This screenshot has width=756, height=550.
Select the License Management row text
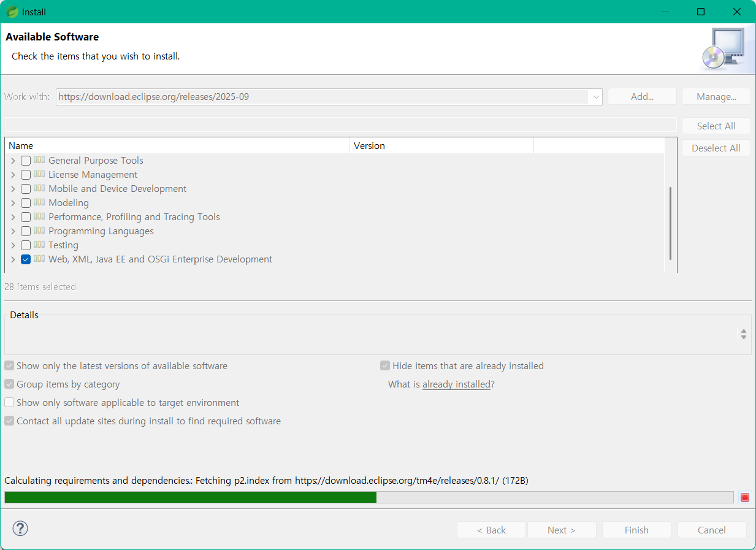pyautogui.click(x=93, y=175)
